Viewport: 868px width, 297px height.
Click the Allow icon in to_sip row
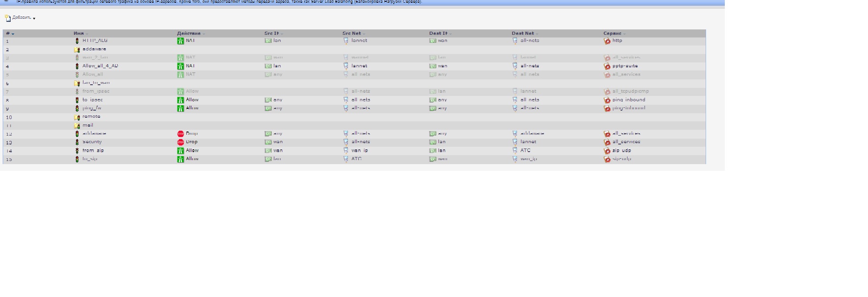coord(180,159)
